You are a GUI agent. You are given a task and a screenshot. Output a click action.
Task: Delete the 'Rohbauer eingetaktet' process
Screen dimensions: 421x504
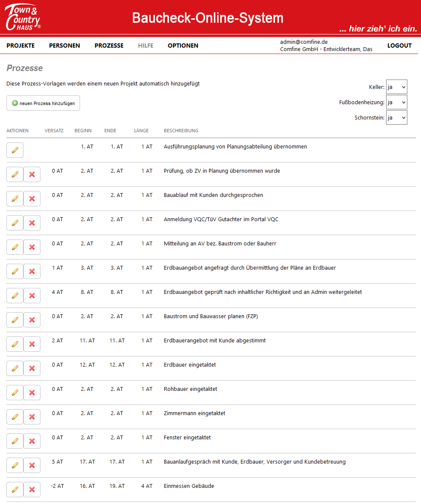click(x=32, y=393)
